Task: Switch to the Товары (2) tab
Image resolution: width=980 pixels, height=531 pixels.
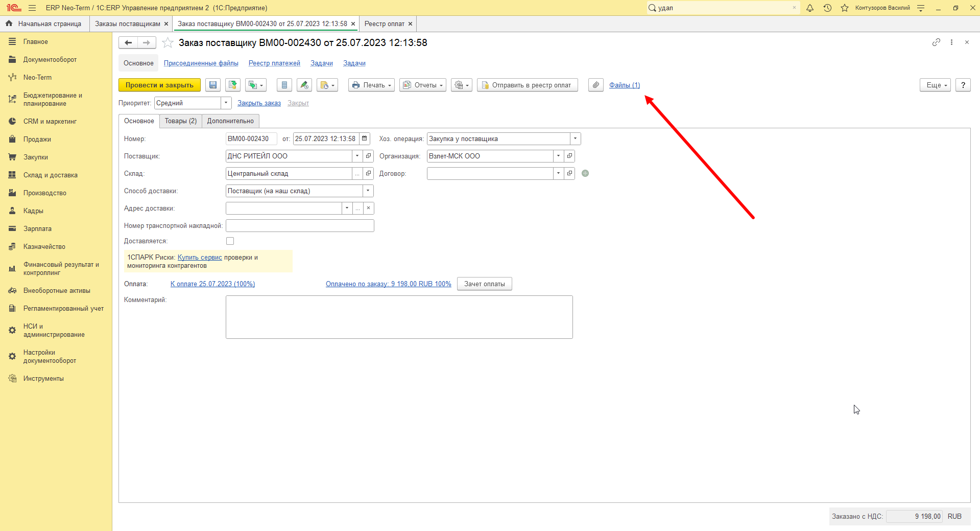Action: (x=181, y=121)
